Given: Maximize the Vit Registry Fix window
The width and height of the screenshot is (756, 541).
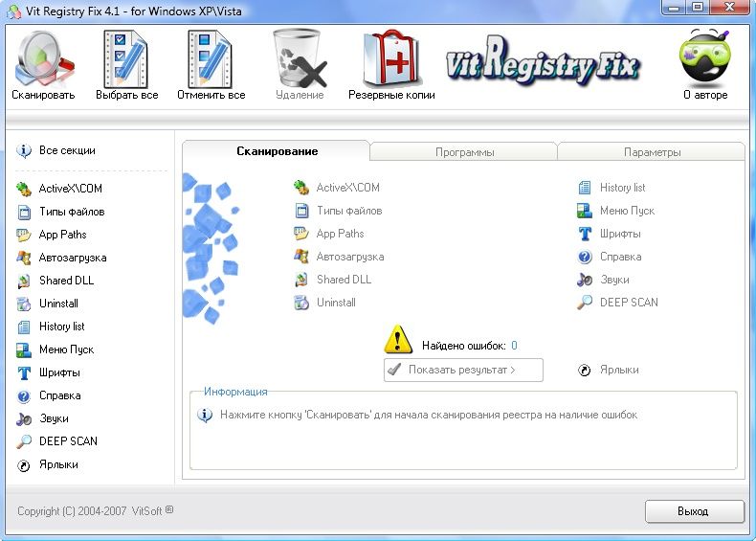Looking at the screenshot, I should coord(698,8).
